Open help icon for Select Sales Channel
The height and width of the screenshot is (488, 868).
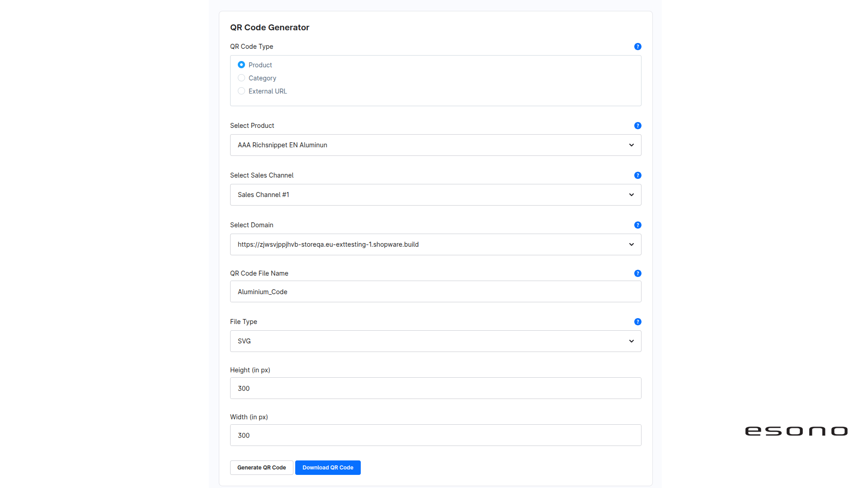pyautogui.click(x=637, y=175)
